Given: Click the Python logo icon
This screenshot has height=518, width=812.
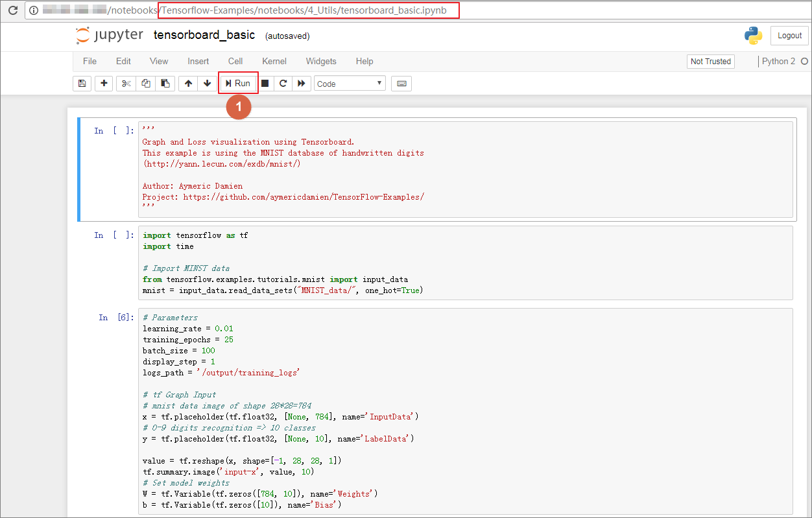Looking at the screenshot, I should [754, 36].
